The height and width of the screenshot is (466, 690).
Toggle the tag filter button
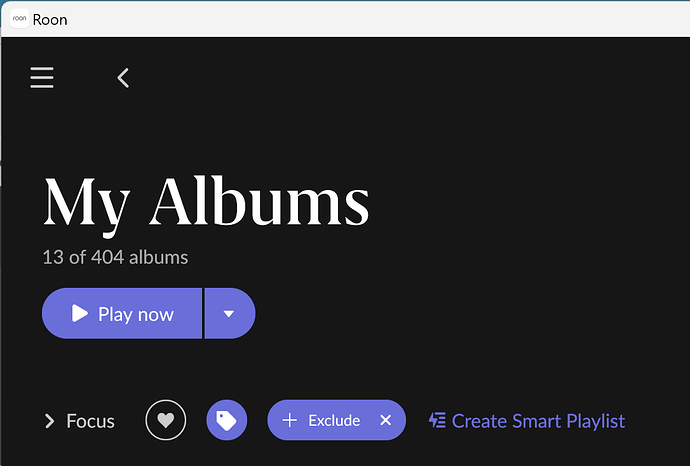tap(227, 420)
